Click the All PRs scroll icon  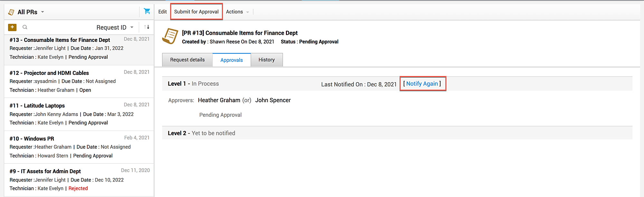(11, 12)
